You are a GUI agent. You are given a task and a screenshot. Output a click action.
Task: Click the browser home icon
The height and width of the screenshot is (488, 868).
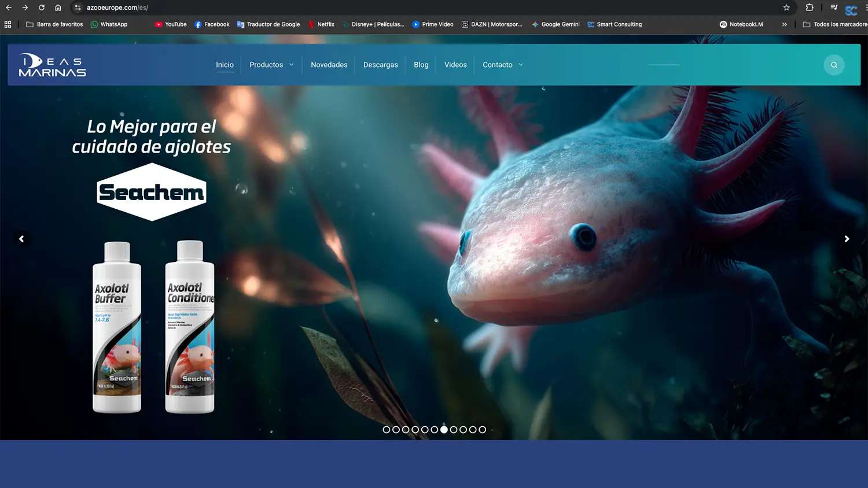click(x=58, y=8)
